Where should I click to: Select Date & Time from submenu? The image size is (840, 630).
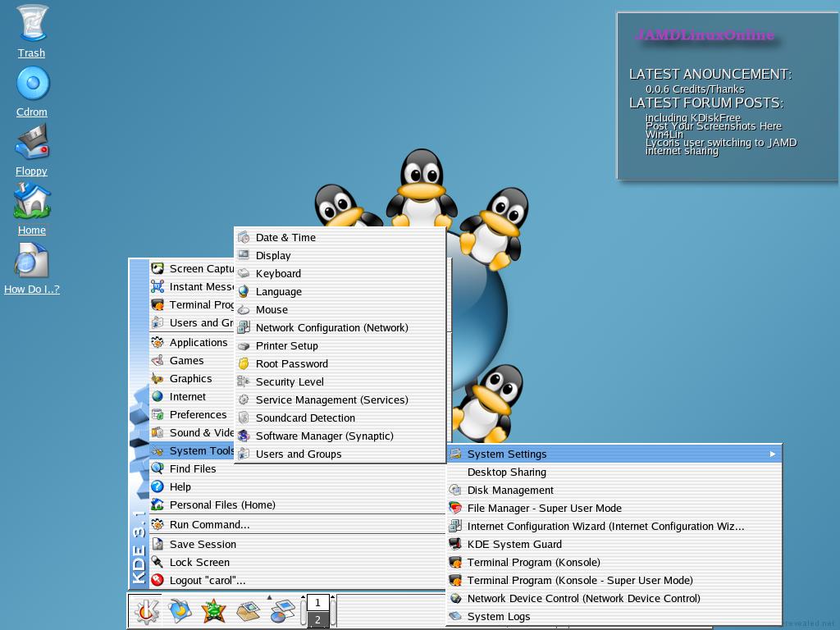pos(285,237)
